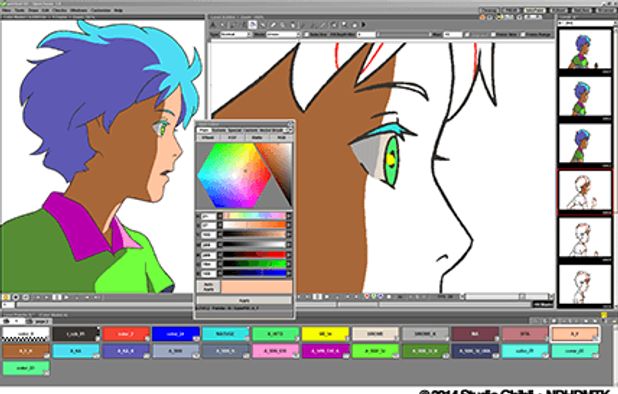The width and height of the screenshot is (618, 394).
Task: Click on the rainbow hue slider
Action: tap(255, 216)
